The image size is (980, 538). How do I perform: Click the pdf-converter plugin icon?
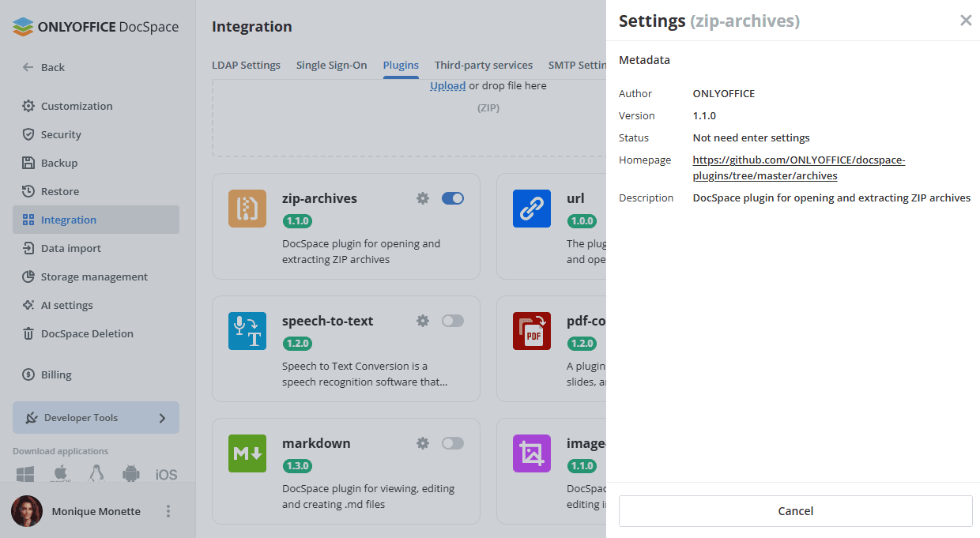[x=532, y=331]
